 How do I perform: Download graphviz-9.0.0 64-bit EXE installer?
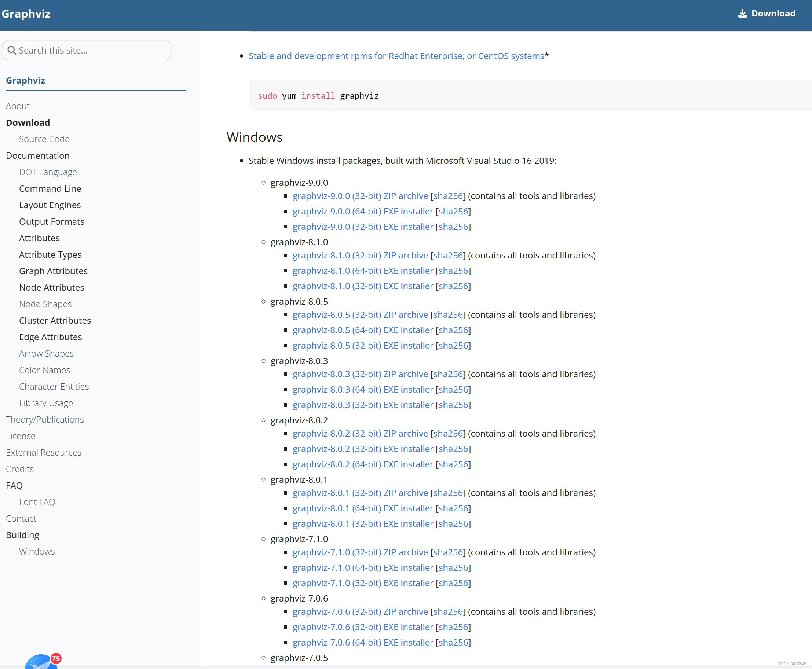coord(362,211)
